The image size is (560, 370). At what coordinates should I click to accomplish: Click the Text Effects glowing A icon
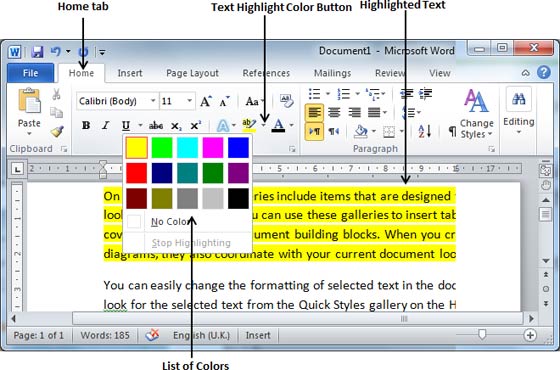click(x=223, y=126)
